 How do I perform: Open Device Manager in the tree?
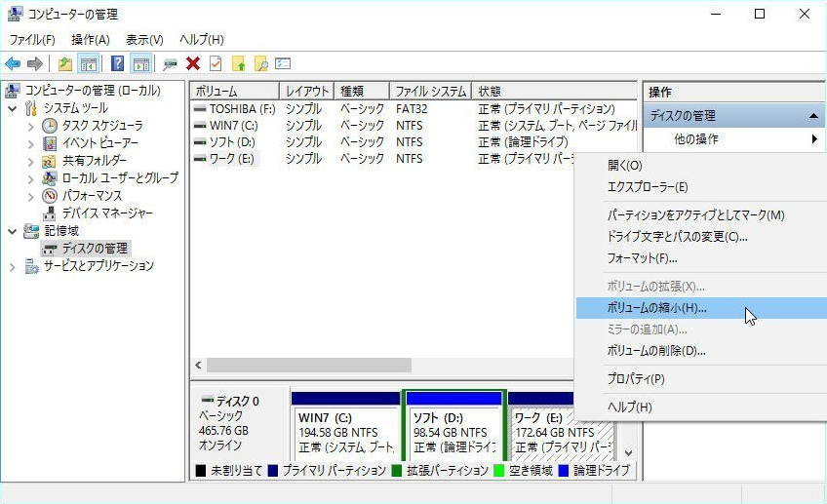click(107, 213)
